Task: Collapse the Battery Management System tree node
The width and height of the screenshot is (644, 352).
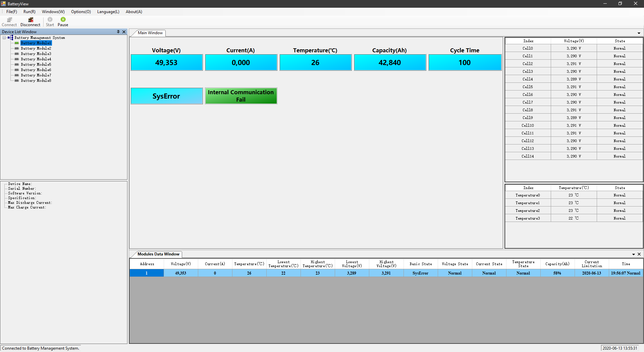Action: (4, 38)
